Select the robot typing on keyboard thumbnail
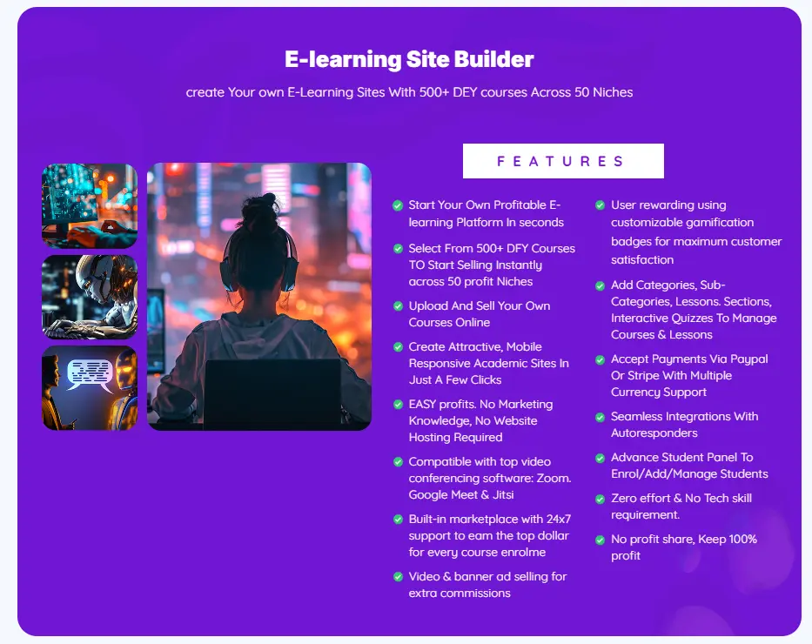The height and width of the screenshot is (644, 812). pos(90,297)
